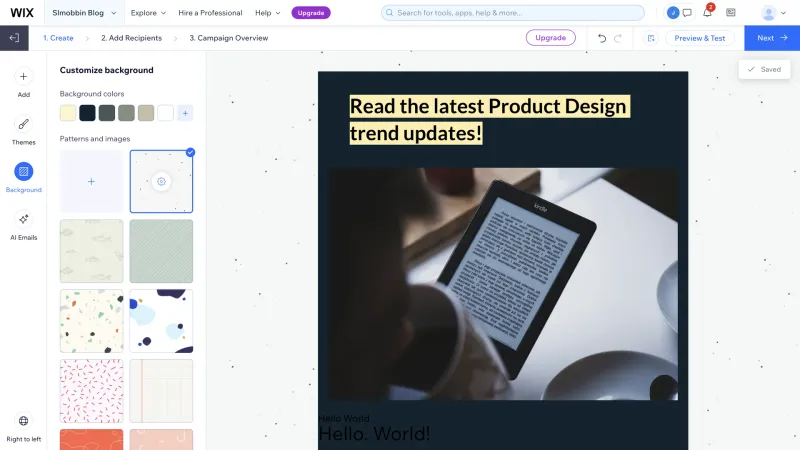Image resolution: width=800 pixels, height=450 pixels.
Task: Choose the dark gray-green background color
Action: pos(107,113)
